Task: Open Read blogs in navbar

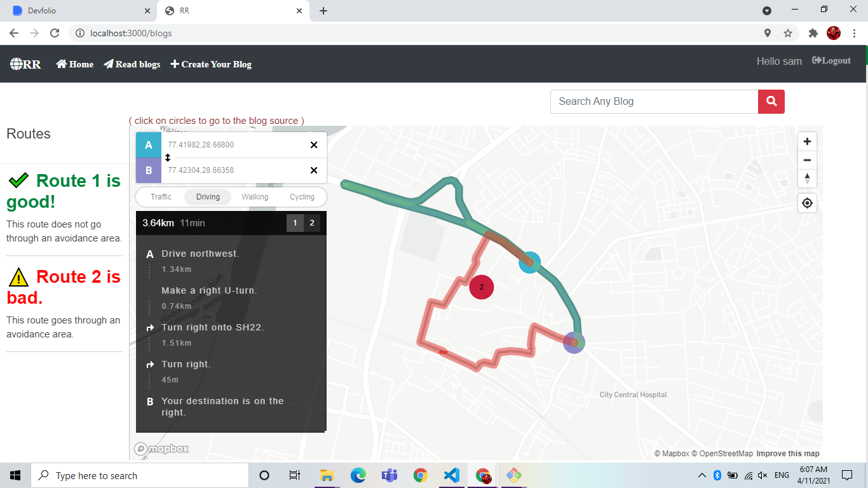Action: tap(132, 64)
